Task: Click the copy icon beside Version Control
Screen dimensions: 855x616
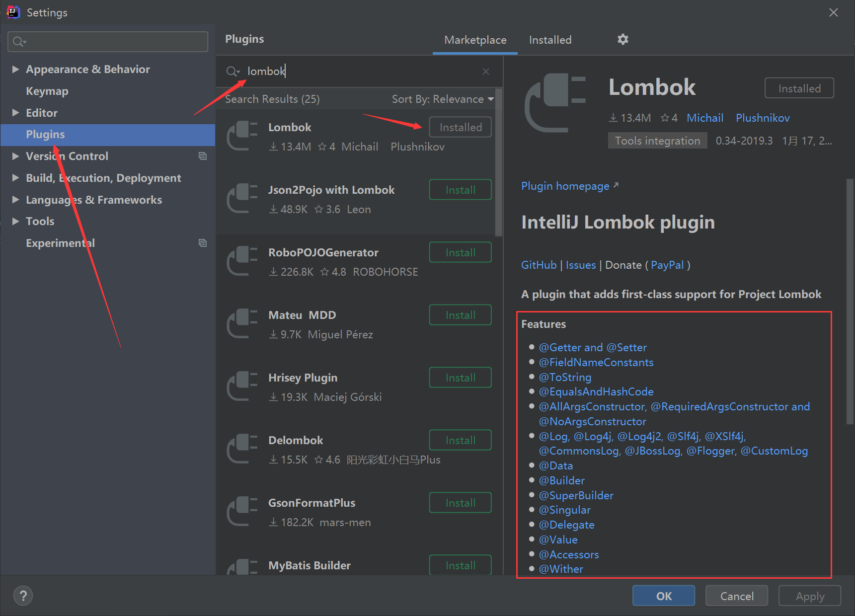Action: pos(203,156)
